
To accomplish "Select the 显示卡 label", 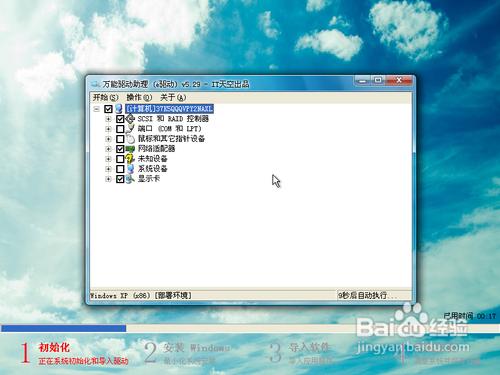I will coord(149,179).
